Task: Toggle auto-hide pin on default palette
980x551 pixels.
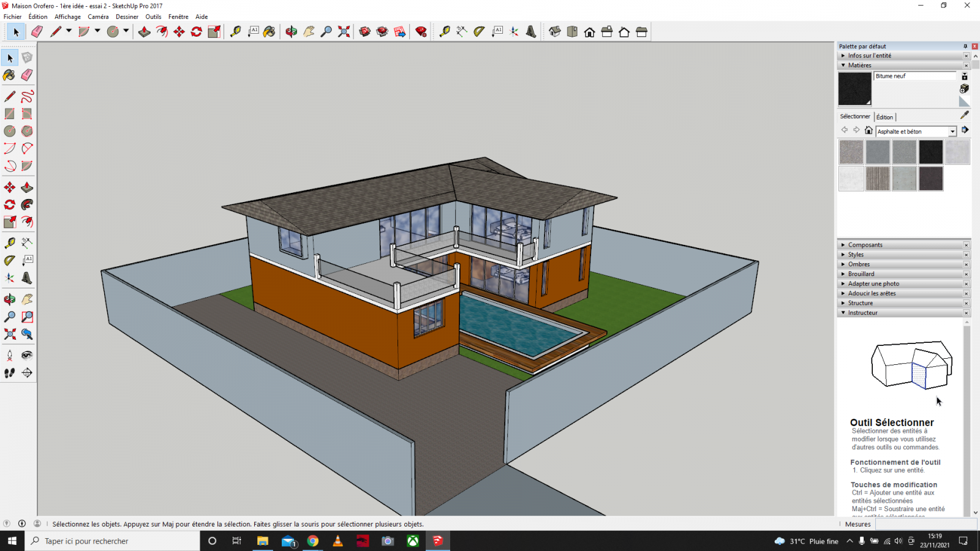Action: point(965,47)
